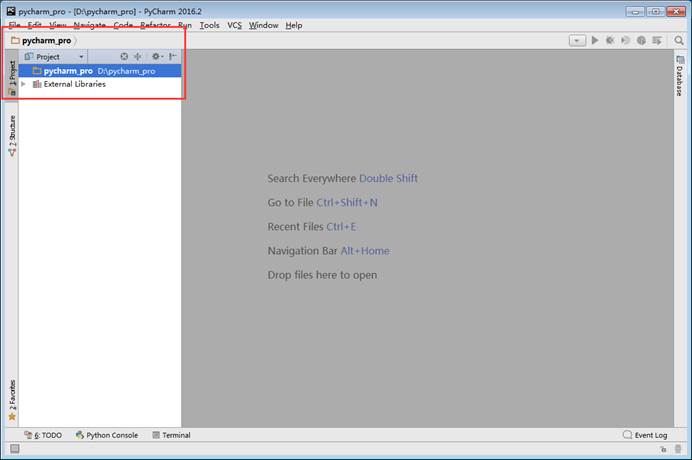Open the Tools menu
The image size is (692, 460).
click(x=209, y=25)
